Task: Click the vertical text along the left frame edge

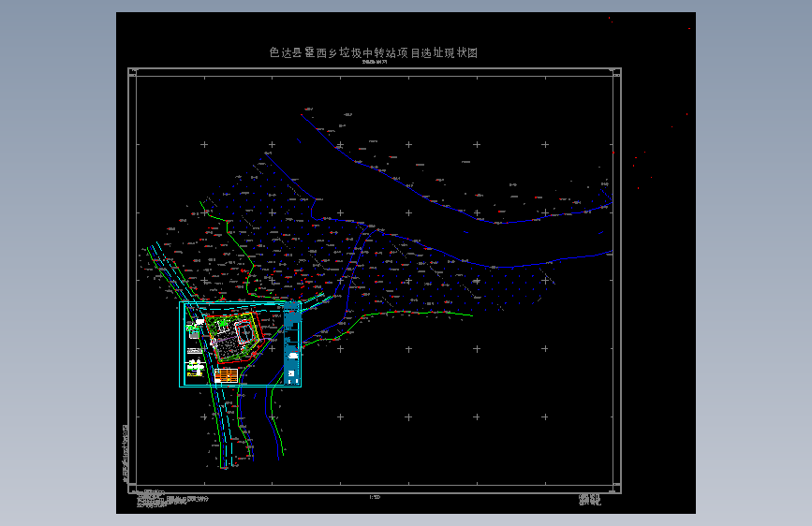Action: (x=125, y=454)
